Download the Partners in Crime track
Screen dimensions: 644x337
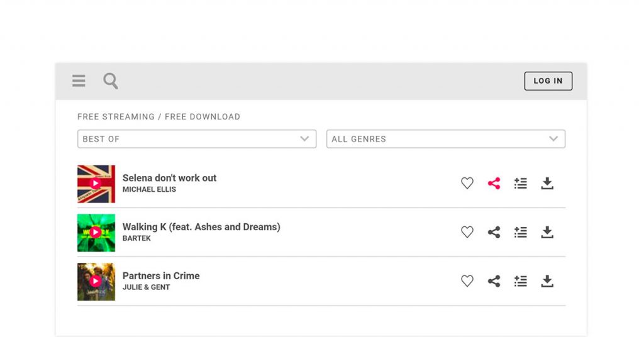[547, 281]
